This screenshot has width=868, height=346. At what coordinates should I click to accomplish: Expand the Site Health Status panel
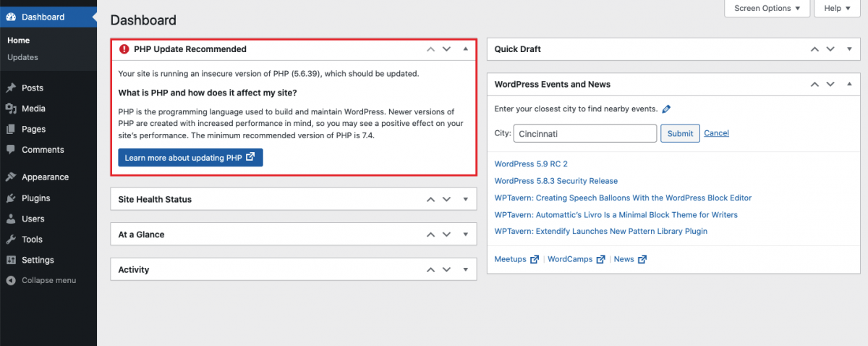pyautogui.click(x=465, y=199)
